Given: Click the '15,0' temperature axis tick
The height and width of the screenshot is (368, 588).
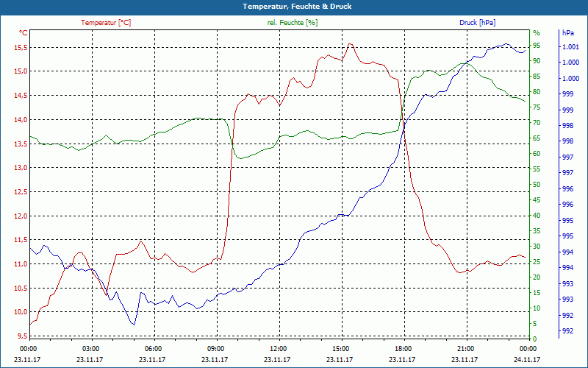Looking at the screenshot, I should tap(21, 71).
